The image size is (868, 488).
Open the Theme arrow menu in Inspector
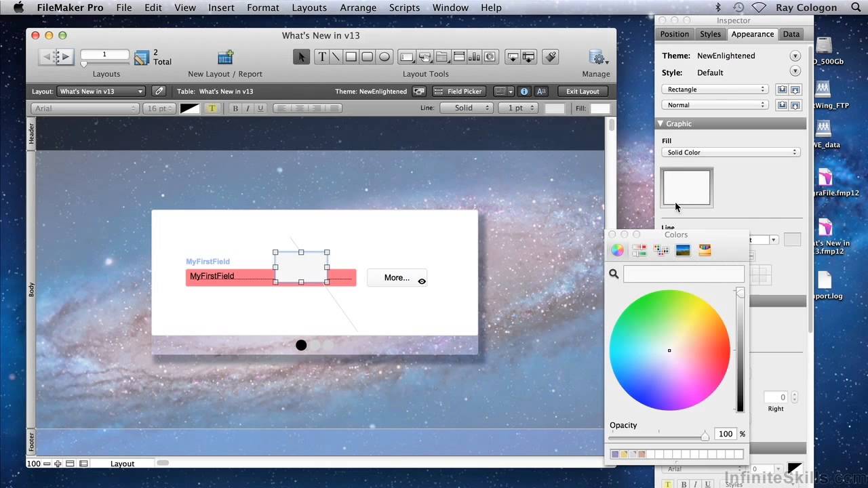795,56
